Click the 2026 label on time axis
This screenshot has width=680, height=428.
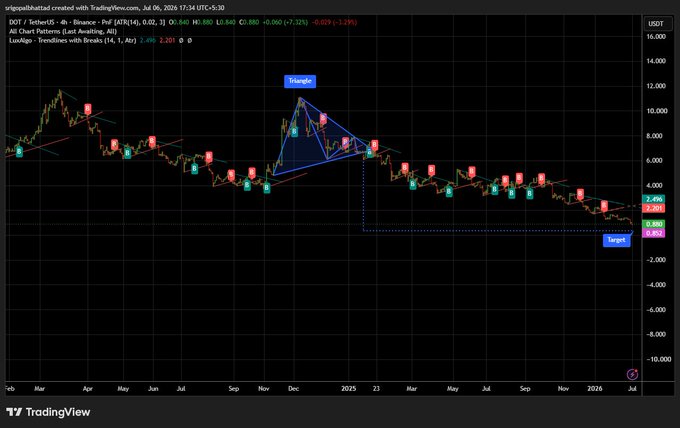tap(595, 389)
